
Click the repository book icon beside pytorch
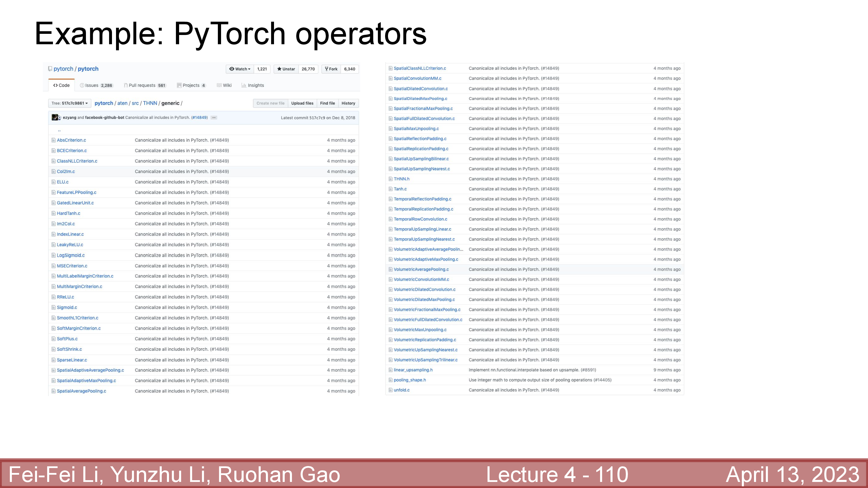[50, 69]
